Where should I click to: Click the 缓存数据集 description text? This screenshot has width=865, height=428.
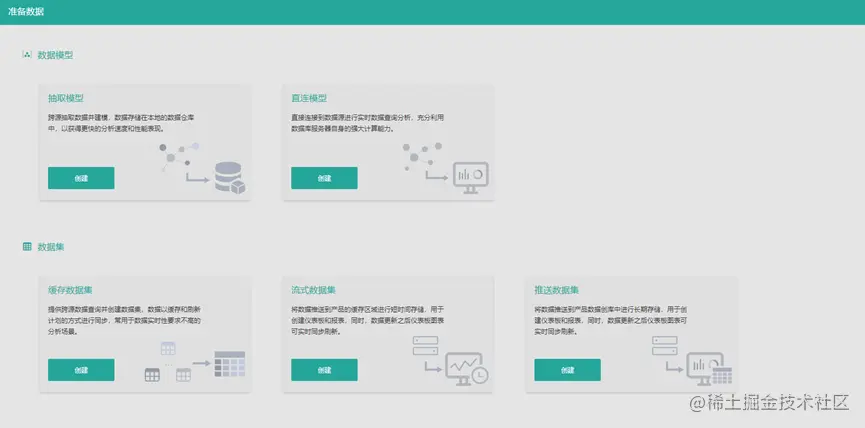pos(125,320)
